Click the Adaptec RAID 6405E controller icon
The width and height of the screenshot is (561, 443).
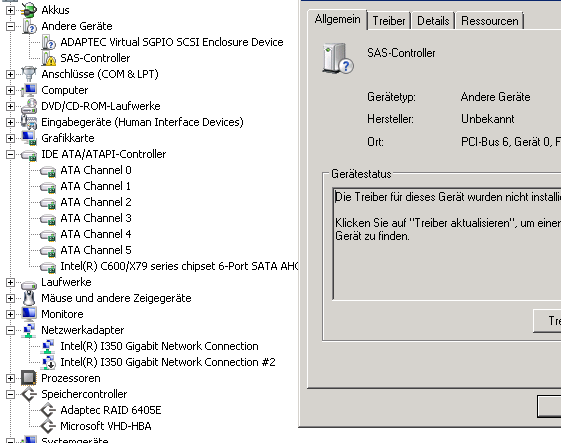click(x=48, y=410)
